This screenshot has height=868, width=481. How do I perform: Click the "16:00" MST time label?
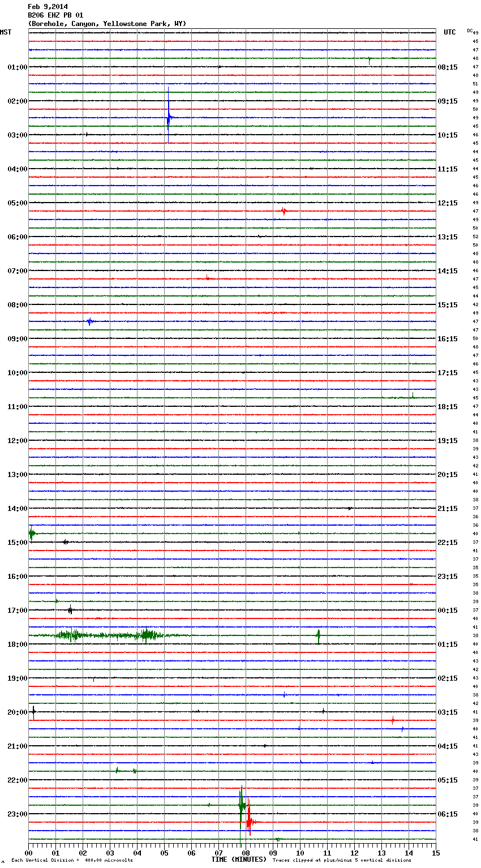(x=17, y=577)
